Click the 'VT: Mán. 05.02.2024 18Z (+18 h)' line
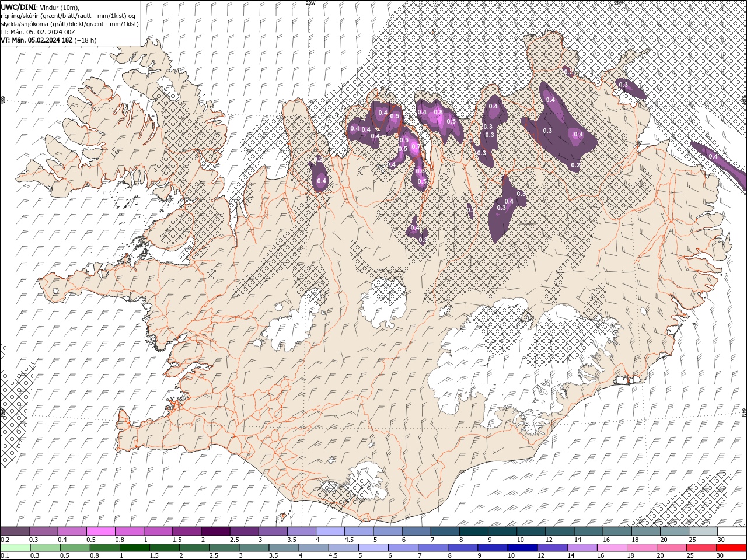This screenshot has height=560, width=747. [x=49, y=40]
